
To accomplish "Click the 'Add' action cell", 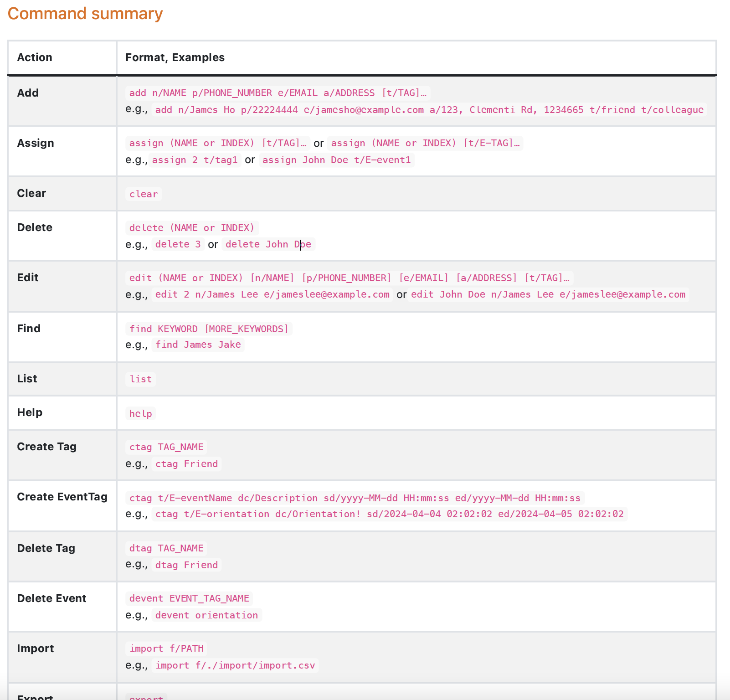I will 62,101.
